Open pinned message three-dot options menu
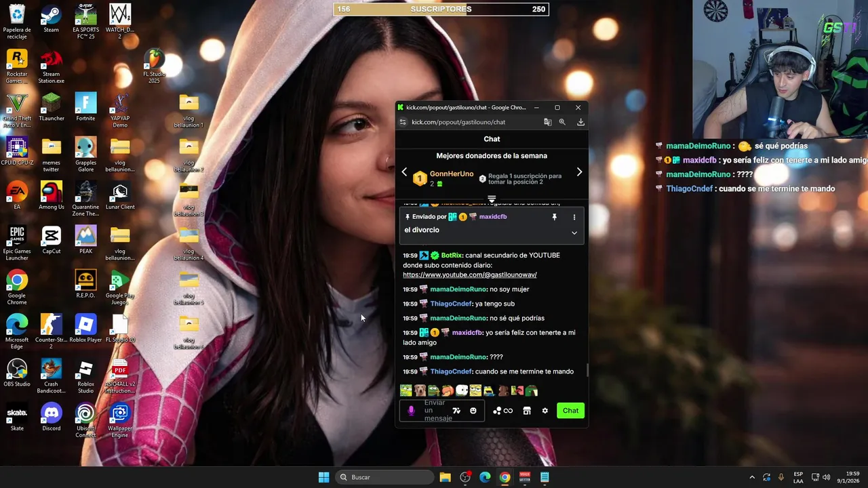The height and width of the screenshot is (488, 868). (574, 217)
